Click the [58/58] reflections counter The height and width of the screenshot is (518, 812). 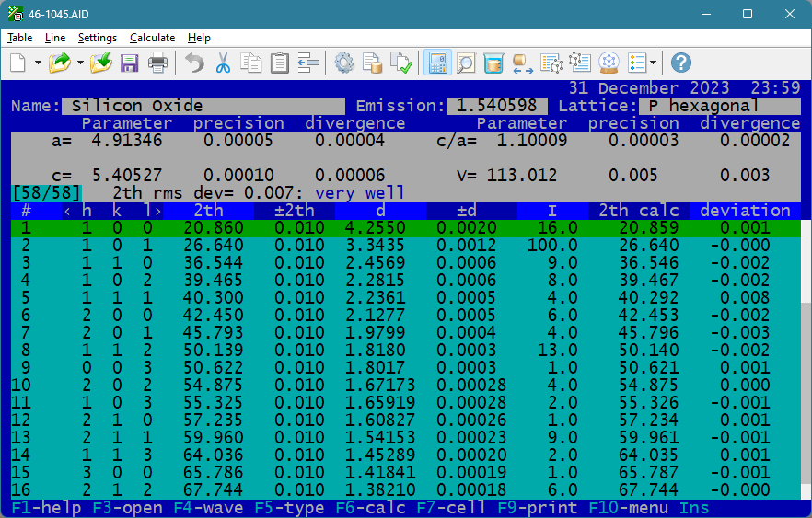point(47,193)
